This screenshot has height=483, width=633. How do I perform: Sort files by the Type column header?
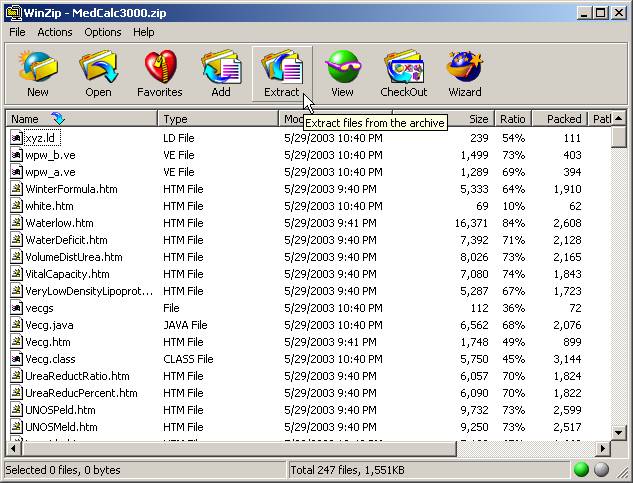pos(218,119)
